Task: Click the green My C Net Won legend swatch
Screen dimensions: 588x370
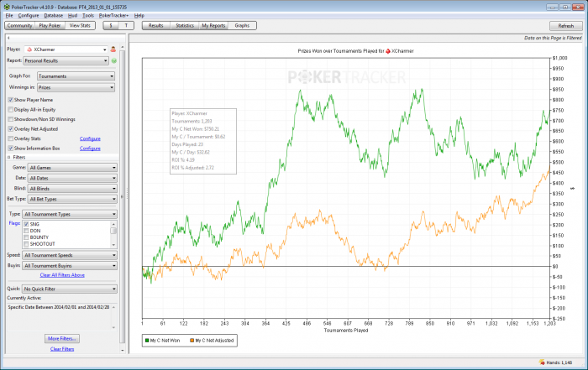Action: pos(147,341)
